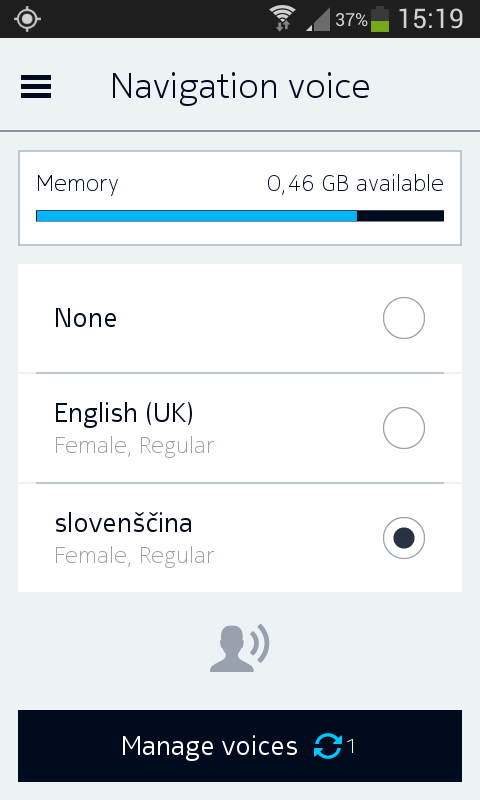The width and height of the screenshot is (480, 800).
Task: Tap the GPS location status icon
Action: (x=28, y=19)
